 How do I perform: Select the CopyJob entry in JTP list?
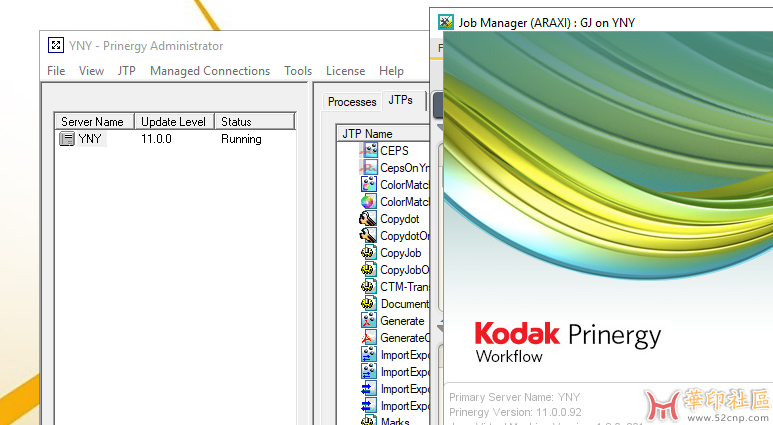pos(401,252)
